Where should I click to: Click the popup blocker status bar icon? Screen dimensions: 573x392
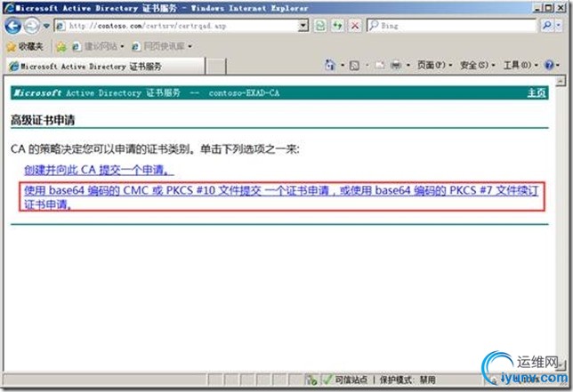(x=311, y=380)
